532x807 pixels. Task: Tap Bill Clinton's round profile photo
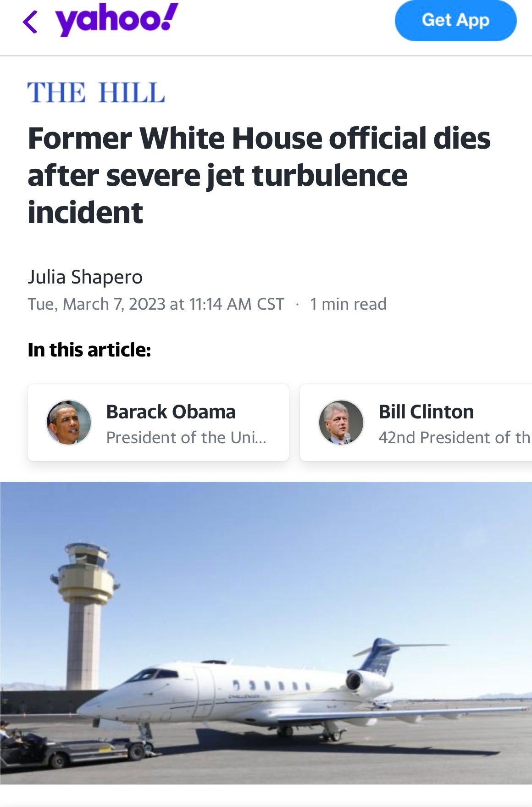click(341, 422)
